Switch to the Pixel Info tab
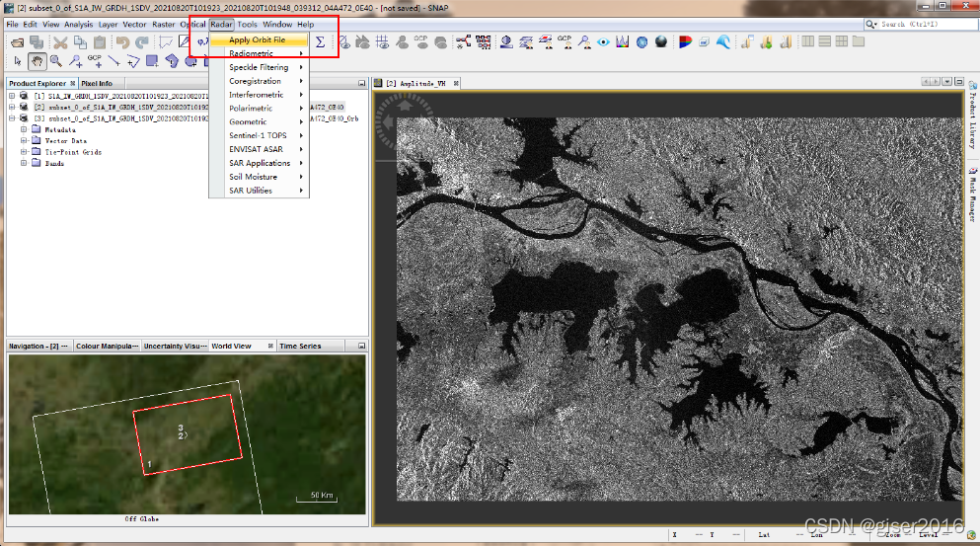The image size is (980, 546). click(97, 83)
